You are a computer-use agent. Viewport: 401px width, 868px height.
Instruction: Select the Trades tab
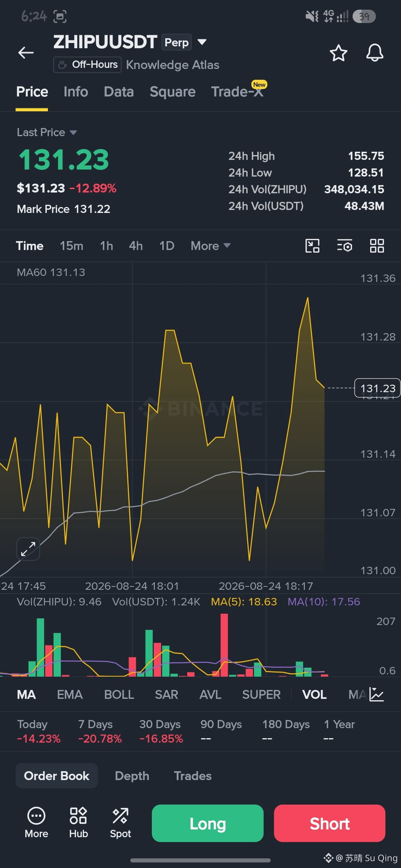[193, 776]
